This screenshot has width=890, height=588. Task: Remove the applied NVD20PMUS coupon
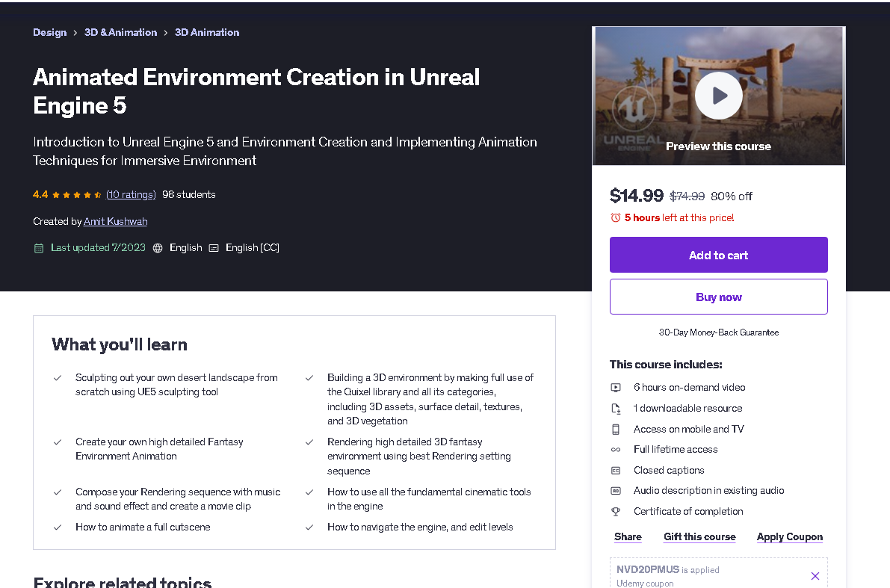click(815, 576)
